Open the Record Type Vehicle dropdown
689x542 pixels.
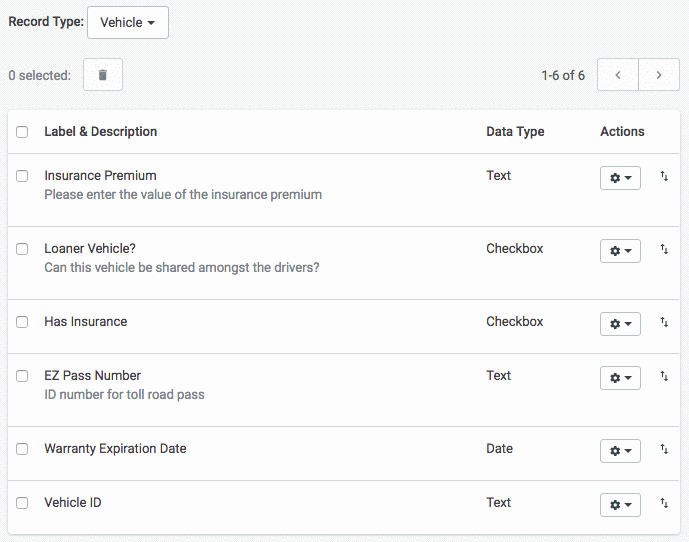[x=128, y=22]
